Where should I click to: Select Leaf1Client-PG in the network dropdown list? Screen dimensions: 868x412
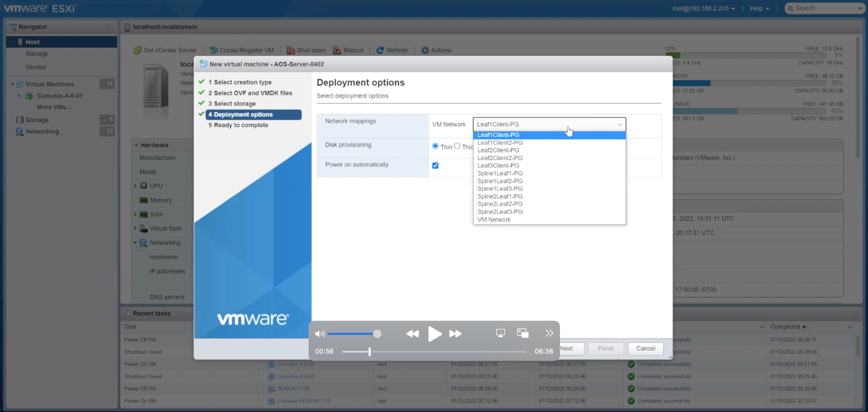click(549, 135)
